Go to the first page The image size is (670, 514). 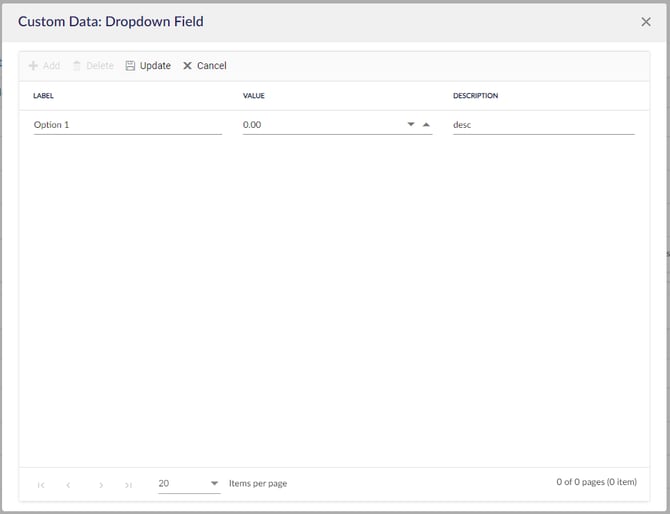pos(41,485)
